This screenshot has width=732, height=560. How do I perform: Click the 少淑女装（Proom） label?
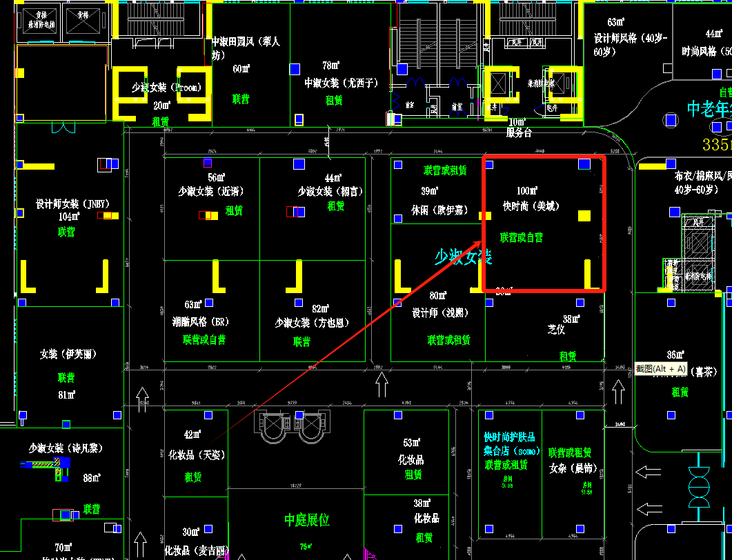coord(166,88)
